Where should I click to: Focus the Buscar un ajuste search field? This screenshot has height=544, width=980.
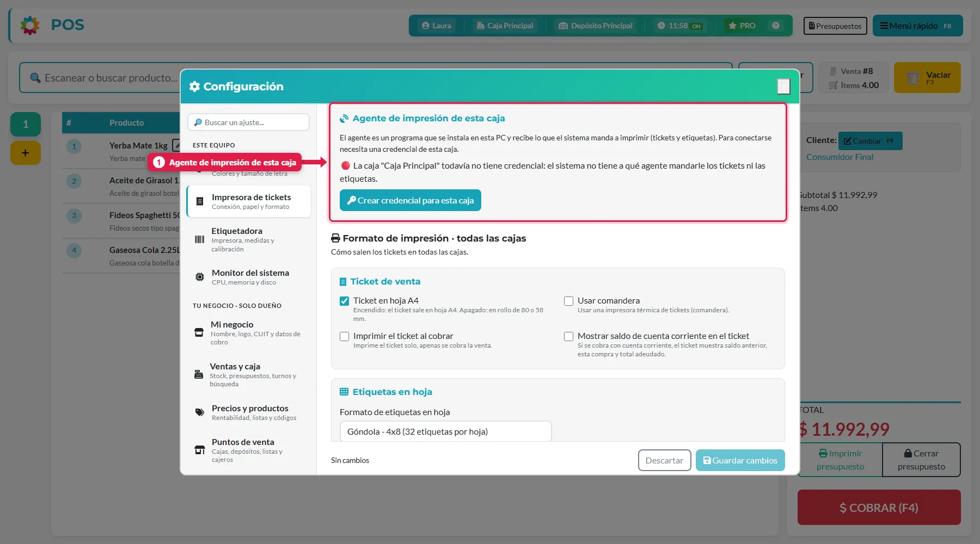pos(249,122)
